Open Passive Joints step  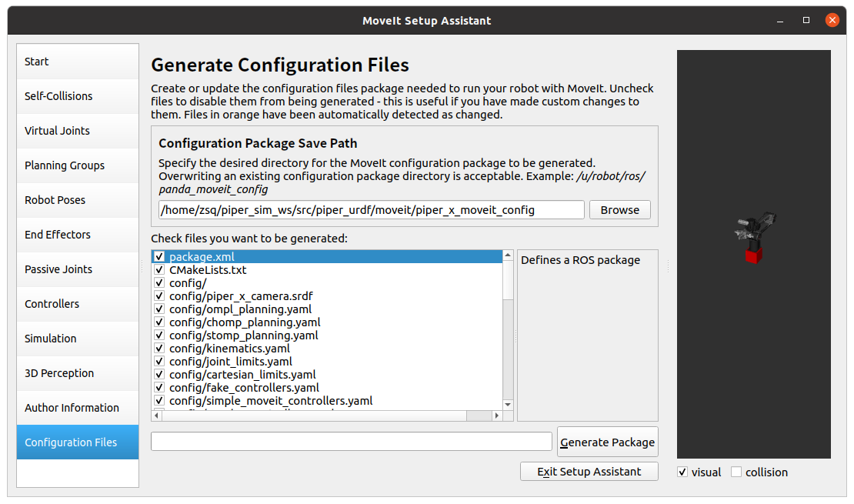coord(78,269)
